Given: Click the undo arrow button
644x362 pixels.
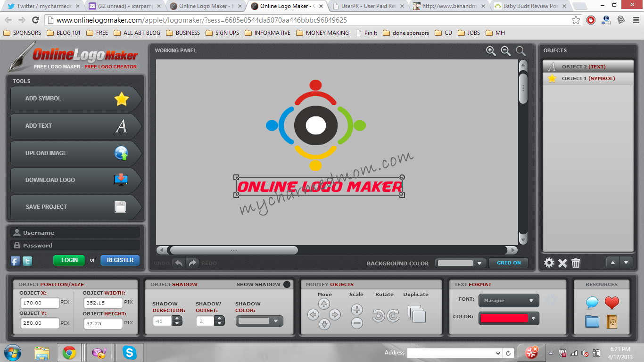Looking at the screenshot, I should click(179, 263).
